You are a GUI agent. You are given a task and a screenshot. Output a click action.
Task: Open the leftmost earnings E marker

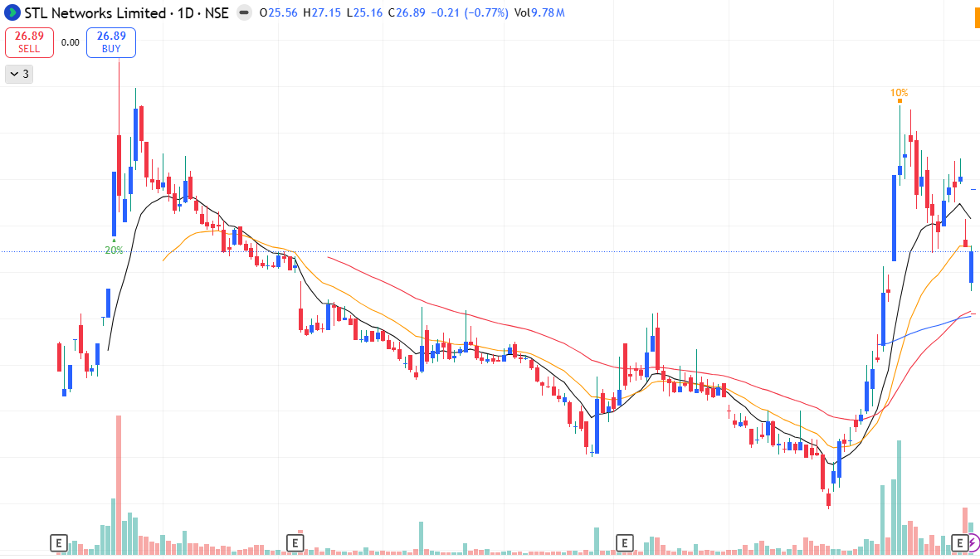tap(59, 542)
